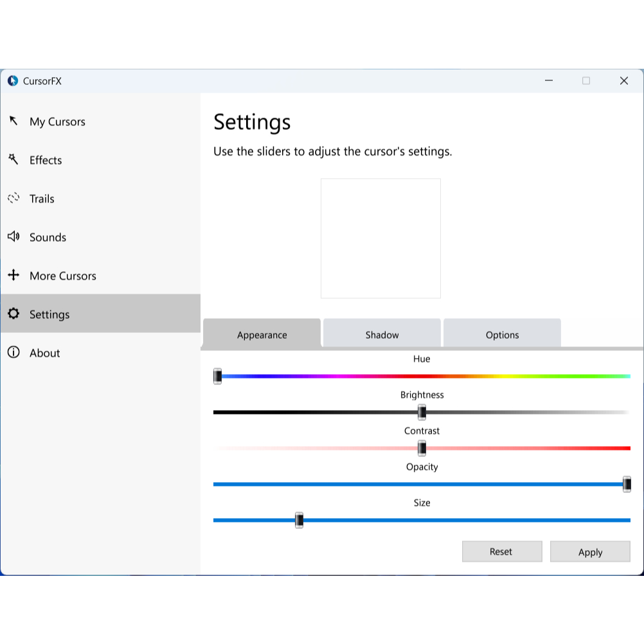
Task: Click the More Cursors plus icon
Action: pyautogui.click(x=13, y=275)
